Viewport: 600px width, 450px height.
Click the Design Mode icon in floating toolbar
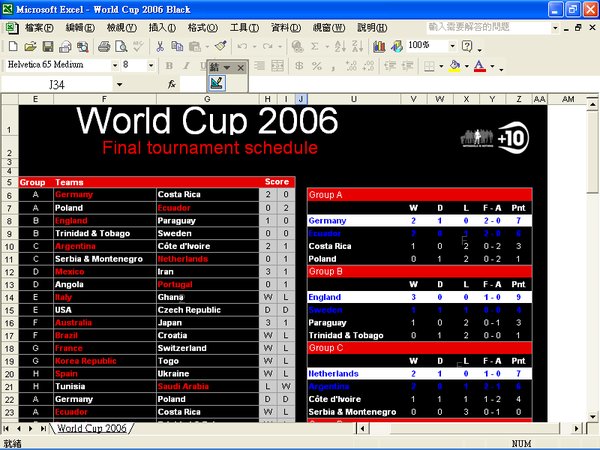pos(217,83)
